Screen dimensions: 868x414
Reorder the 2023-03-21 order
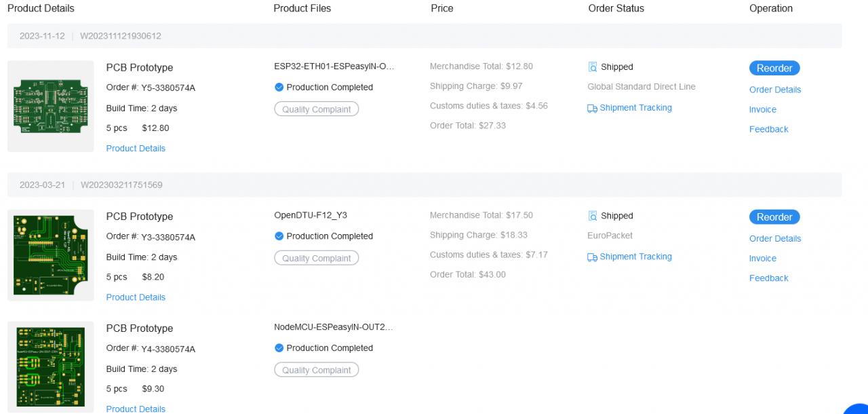tap(774, 217)
